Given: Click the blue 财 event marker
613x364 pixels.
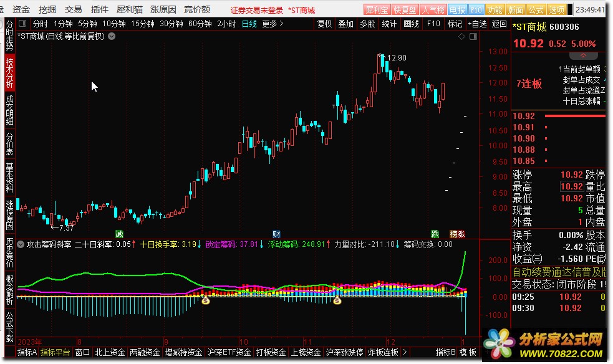Looking at the screenshot, I should 276,234.
